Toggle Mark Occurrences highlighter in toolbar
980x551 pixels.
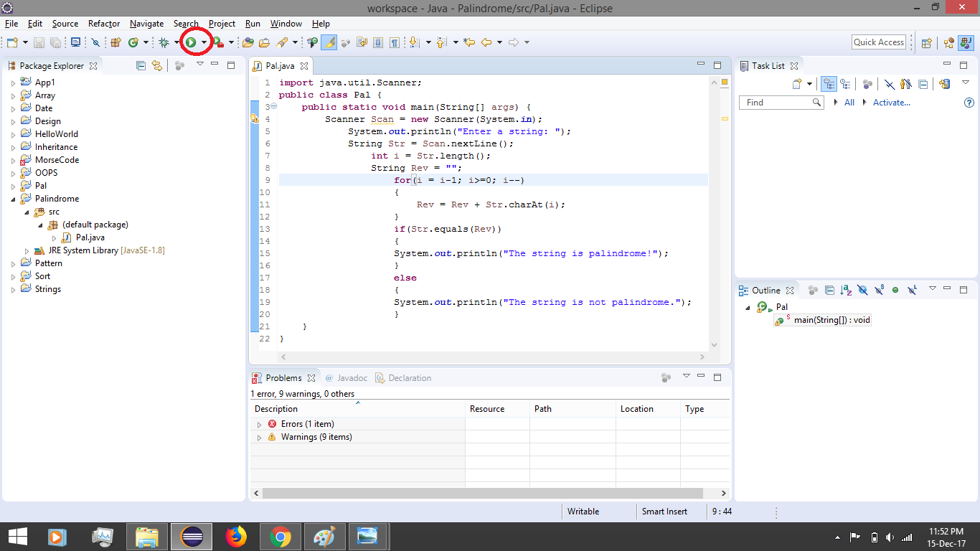point(329,42)
